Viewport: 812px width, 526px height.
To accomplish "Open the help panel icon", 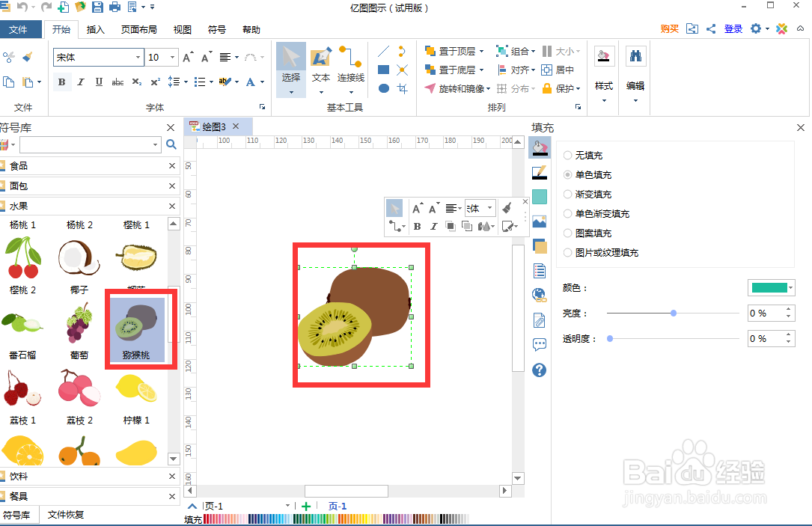I will (539, 370).
